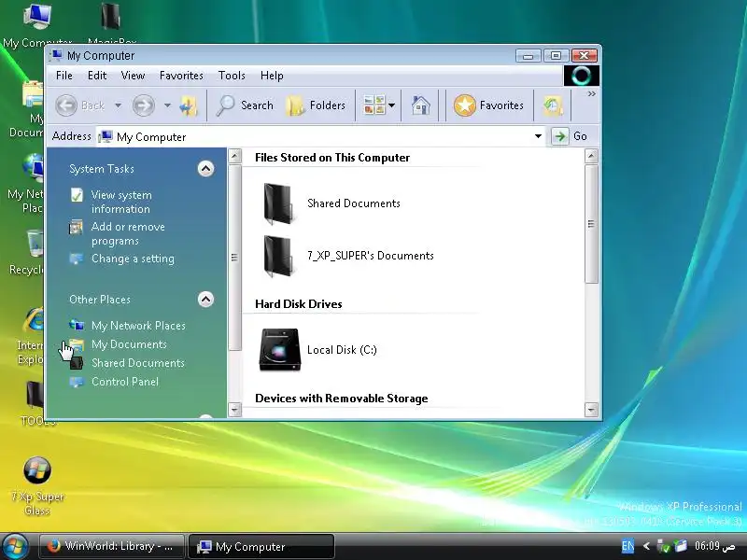
Task: Click the Back navigation arrow icon
Action: click(66, 105)
